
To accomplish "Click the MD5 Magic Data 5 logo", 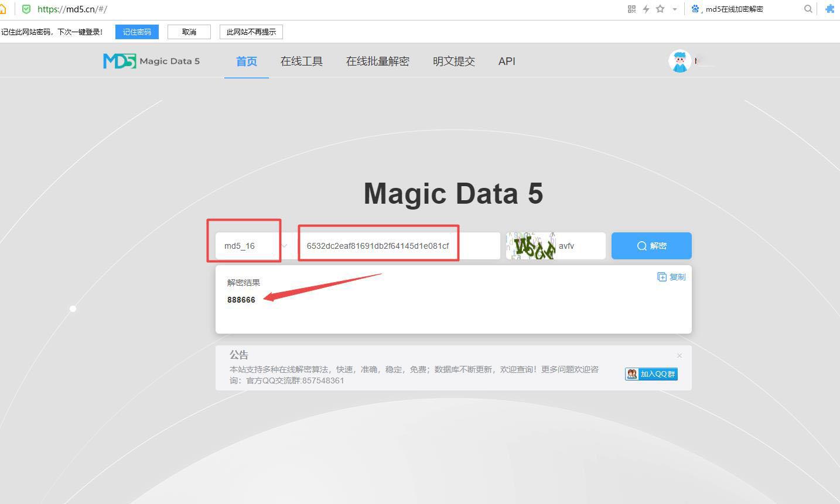I will [151, 61].
